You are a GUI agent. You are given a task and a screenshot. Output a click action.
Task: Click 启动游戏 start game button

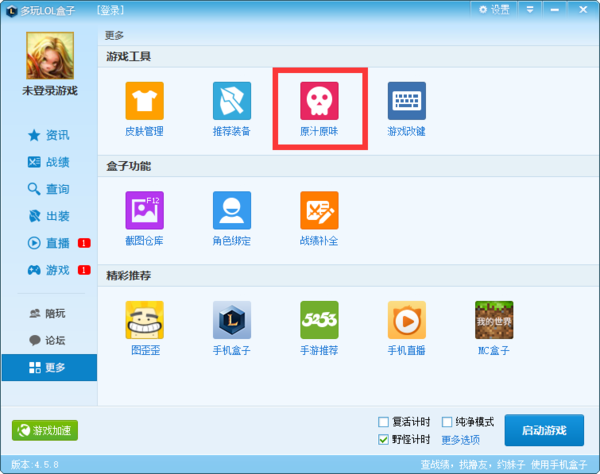click(544, 430)
